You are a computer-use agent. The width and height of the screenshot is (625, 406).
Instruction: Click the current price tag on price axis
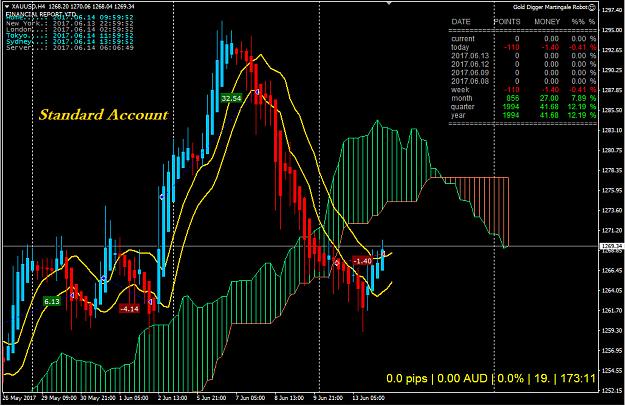click(611, 247)
